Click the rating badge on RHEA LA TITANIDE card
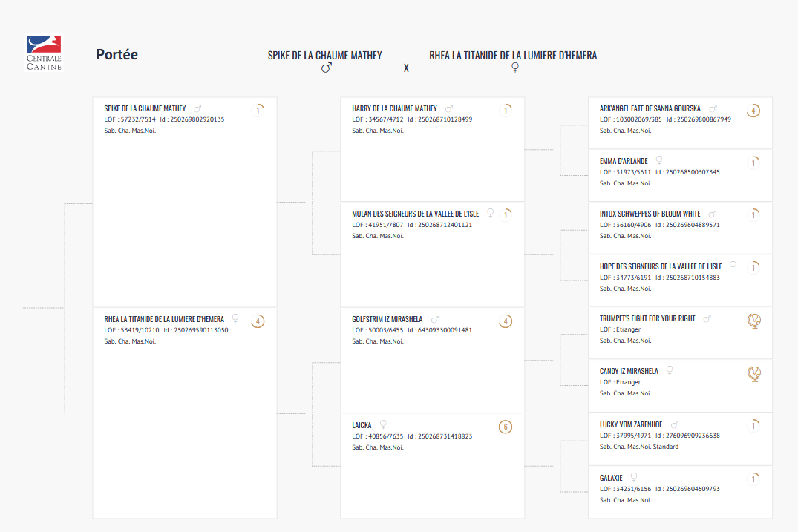This screenshot has width=798, height=532. [x=258, y=321]
